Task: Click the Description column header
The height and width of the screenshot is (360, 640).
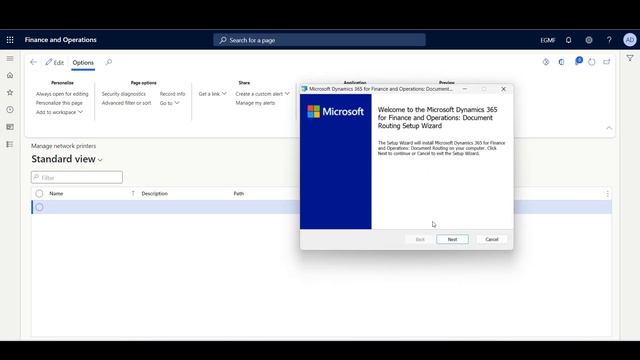Action: click(155, 194)
